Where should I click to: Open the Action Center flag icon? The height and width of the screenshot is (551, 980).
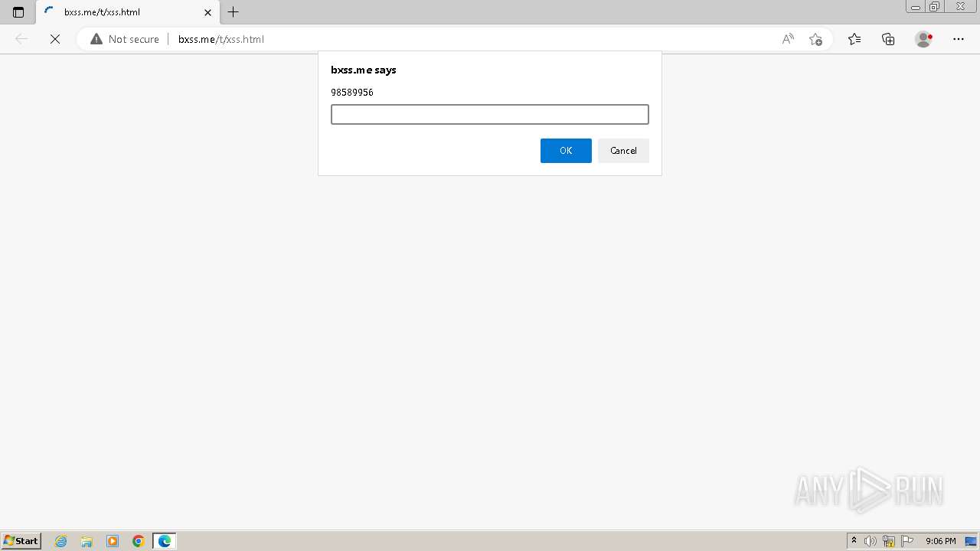907,541
